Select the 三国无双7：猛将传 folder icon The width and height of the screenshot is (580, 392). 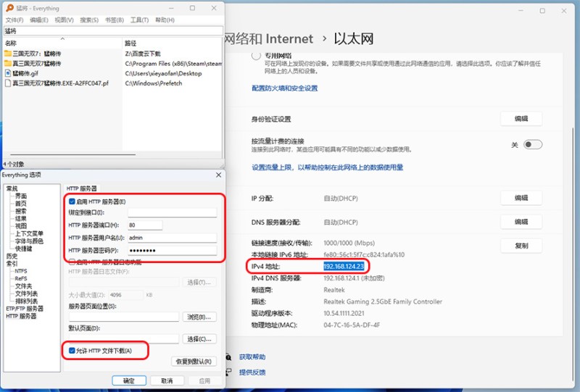pos(7,54)
